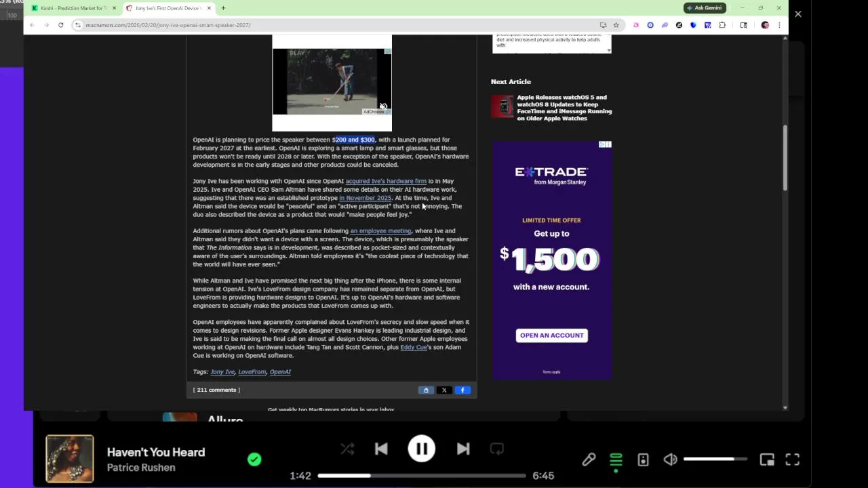Click the Ask Gemini button
The image size is (868, 488).
(x=705, y=8)
